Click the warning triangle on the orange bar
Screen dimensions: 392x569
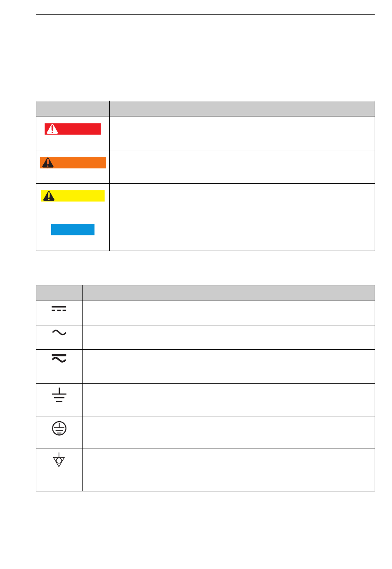point(48,163)
